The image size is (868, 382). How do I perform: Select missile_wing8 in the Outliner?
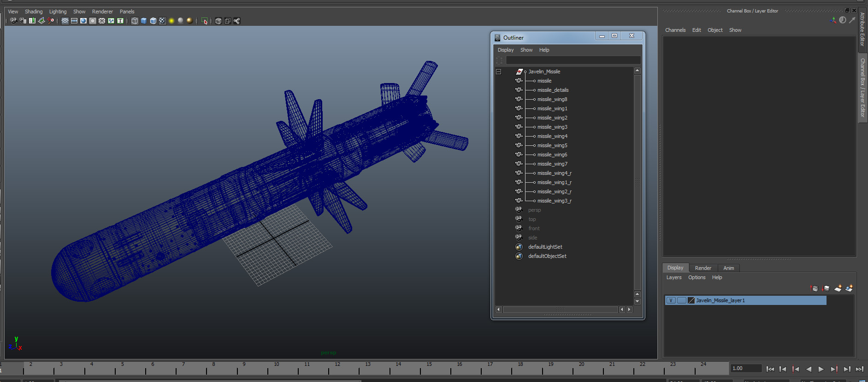(552, 99)
